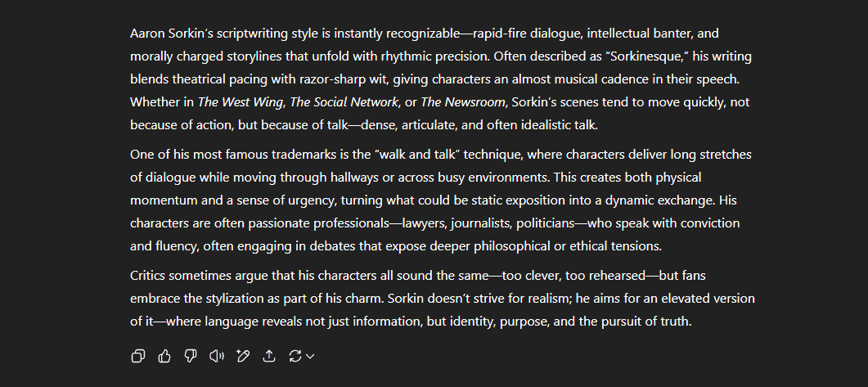This screenshot has width=868, height=387.
Task: Regenerate the response with the circular arrows icon
Action: [295, 356]
